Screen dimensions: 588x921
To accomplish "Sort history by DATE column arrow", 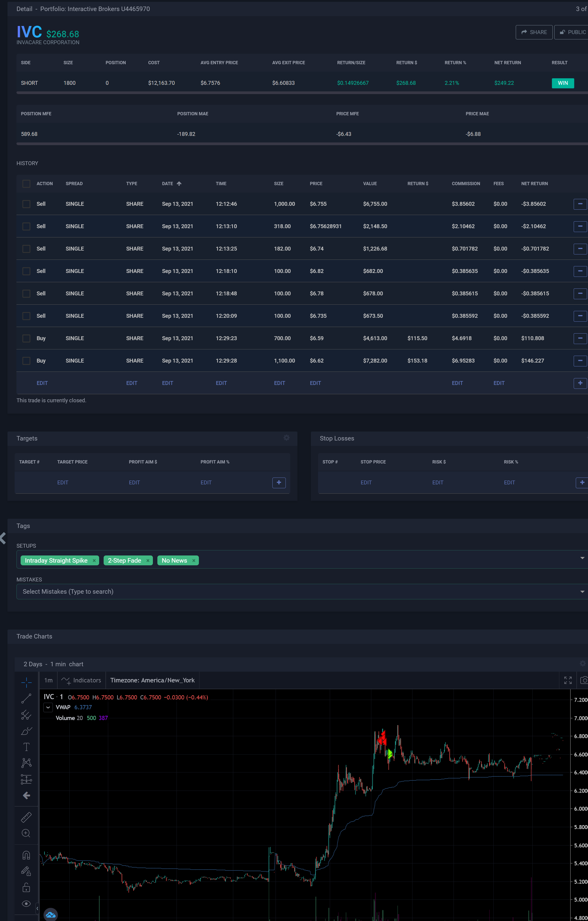I will coord(179,184).
